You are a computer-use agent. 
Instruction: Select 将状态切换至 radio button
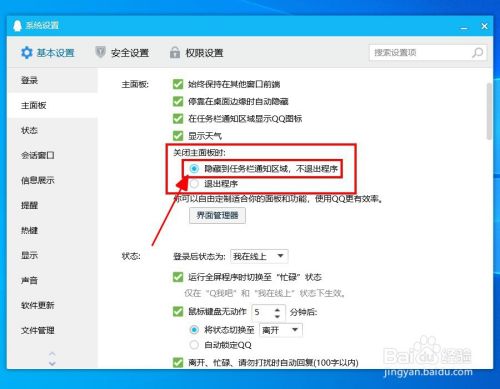coord(194,330)
